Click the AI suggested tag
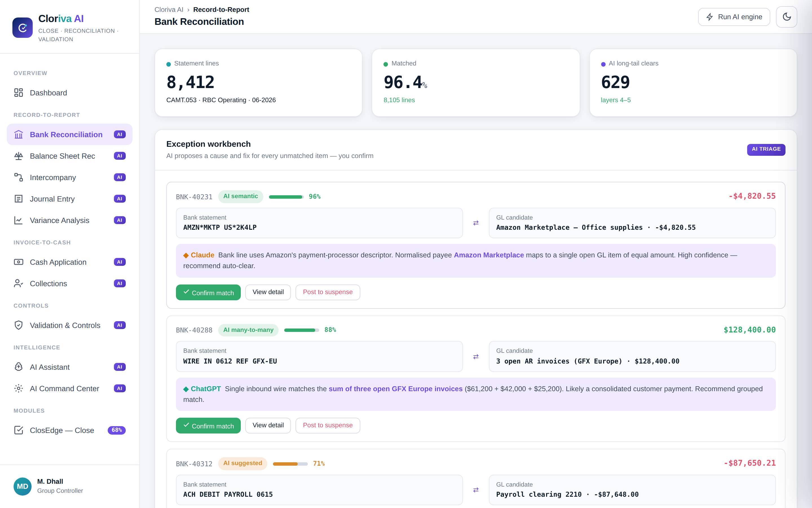Viewport: 812px width, 508px height. click(242, 463)
